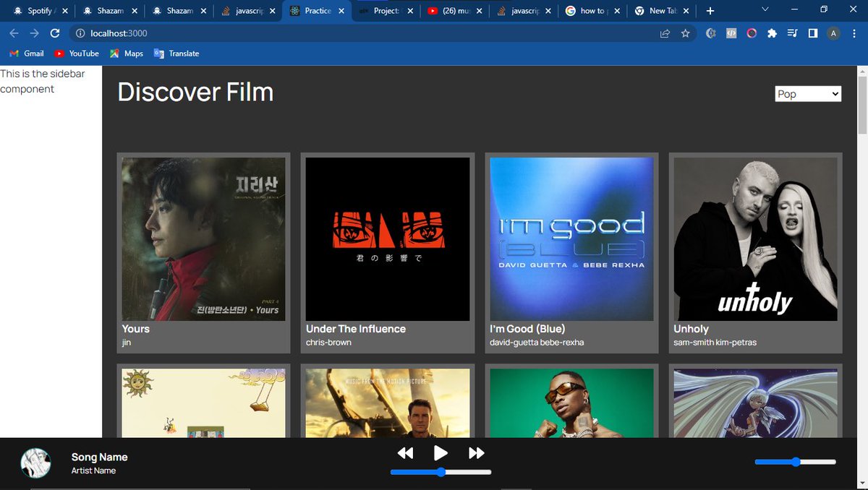
Task: Click the green background sunglasses cover
Action: tap(571, 403)
